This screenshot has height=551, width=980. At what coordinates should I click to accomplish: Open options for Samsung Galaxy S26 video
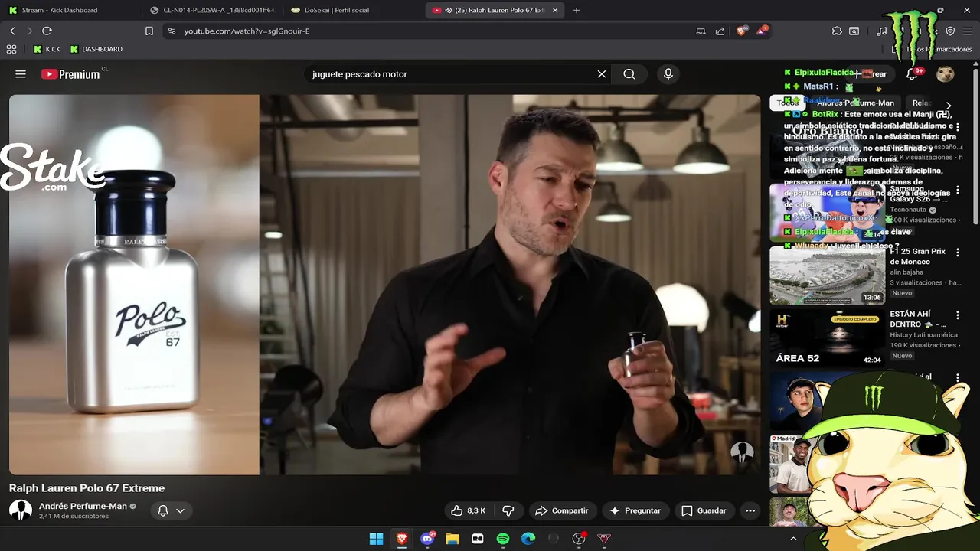[x=957, y=190]
